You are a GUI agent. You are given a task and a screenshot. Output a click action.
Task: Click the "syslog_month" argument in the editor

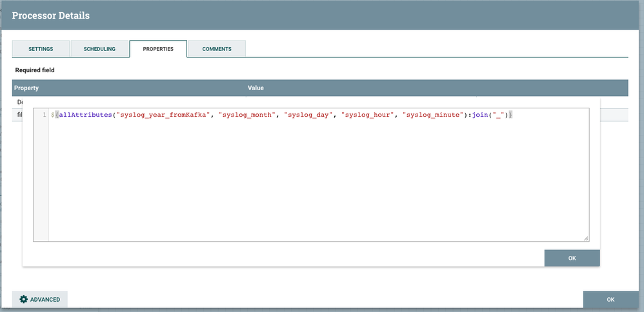coord(247,115)
